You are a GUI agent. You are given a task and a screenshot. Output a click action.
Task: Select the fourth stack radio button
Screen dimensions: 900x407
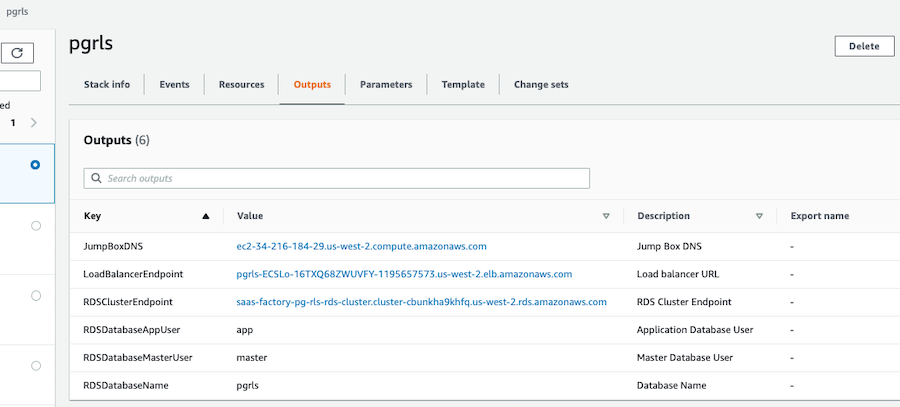coord(36,366)
